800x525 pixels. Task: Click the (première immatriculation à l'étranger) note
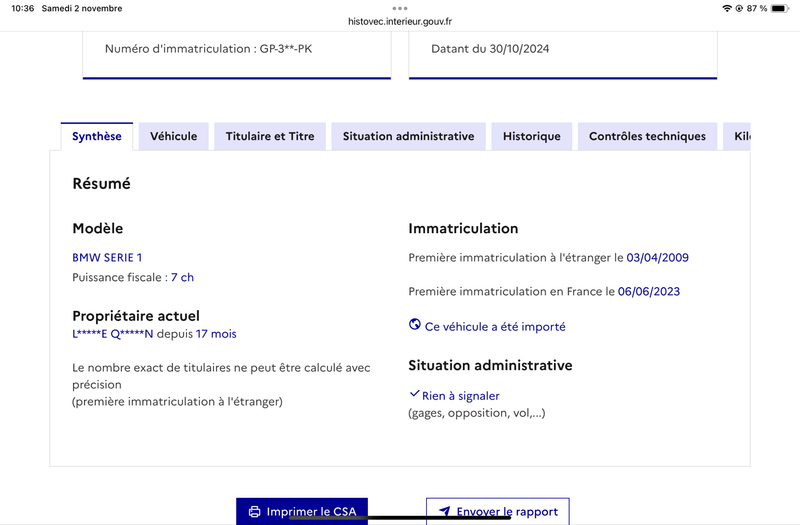(x=177, y=402)
